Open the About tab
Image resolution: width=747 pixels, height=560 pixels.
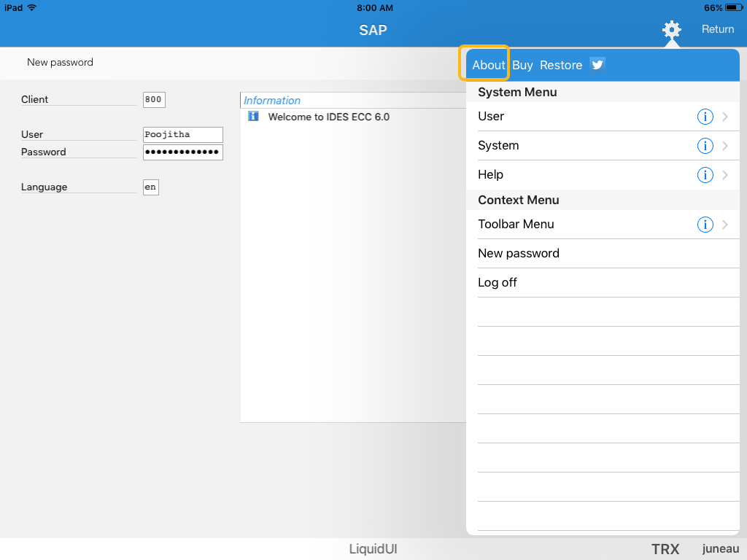(488, 65)
